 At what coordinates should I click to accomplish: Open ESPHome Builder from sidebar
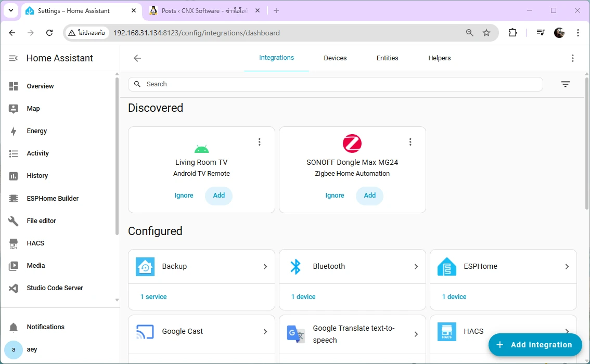(52, 198)
